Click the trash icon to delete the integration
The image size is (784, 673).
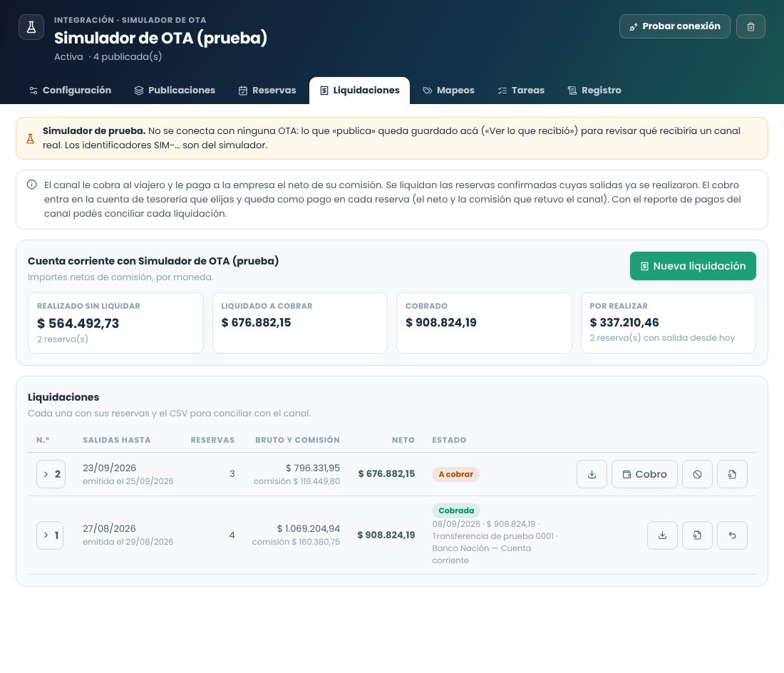751,26
